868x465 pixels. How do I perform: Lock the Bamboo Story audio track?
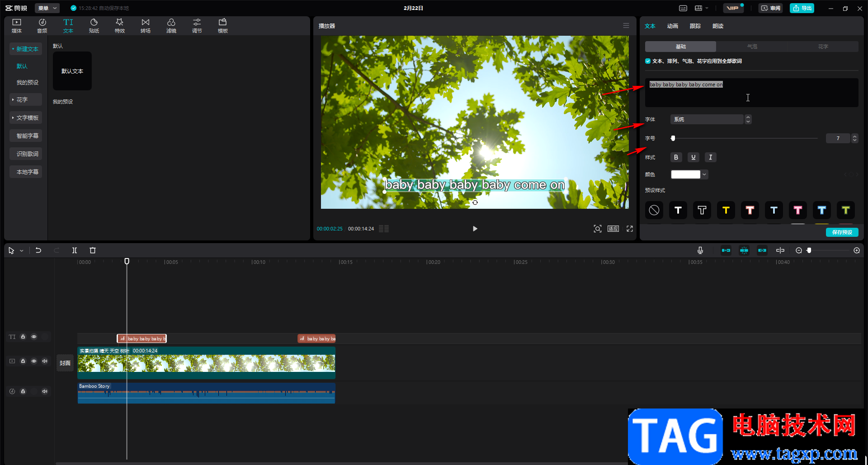tap(23, 391)
